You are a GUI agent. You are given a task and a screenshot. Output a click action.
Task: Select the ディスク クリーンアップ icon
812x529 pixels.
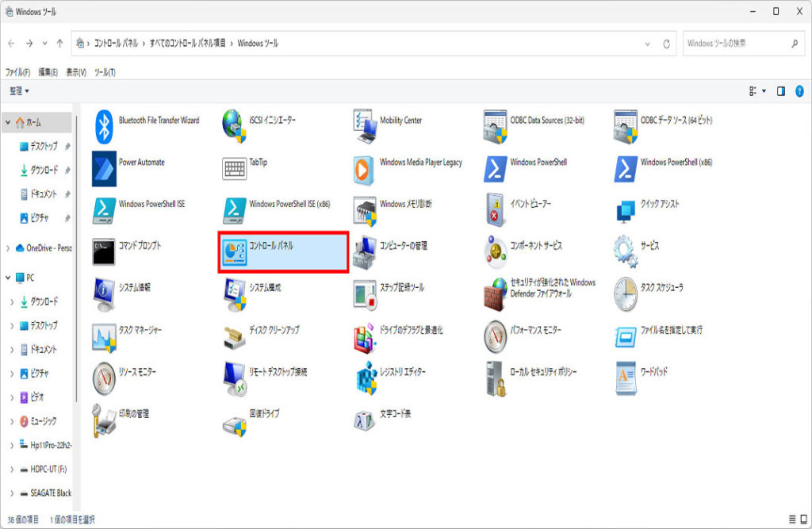tap(236, 335)
